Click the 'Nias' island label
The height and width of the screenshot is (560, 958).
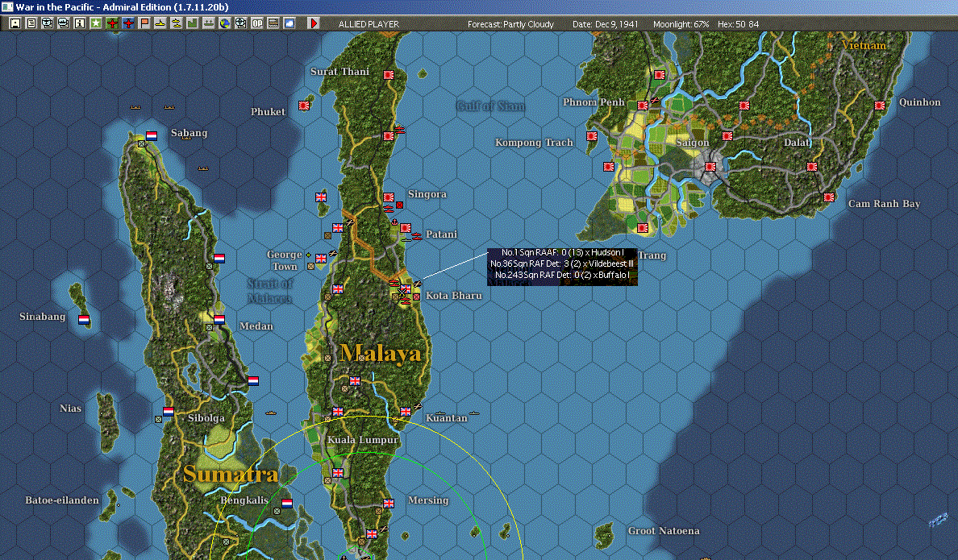pyautogui.click(x=70, y=409)
